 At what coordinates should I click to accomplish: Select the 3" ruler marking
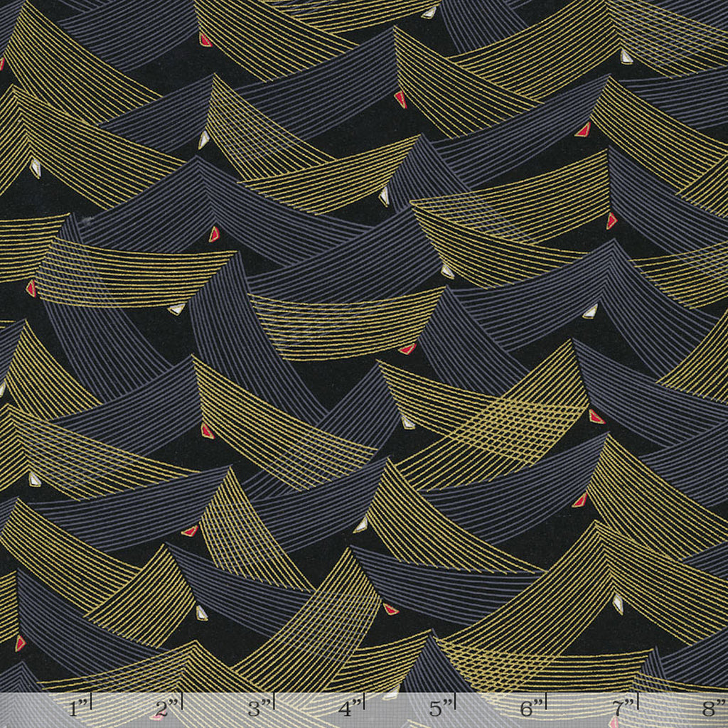(x=257, y=708)
